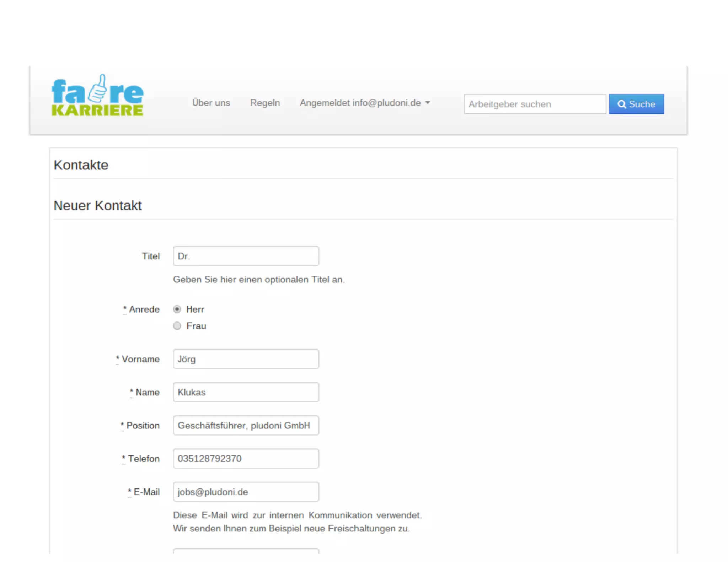Image resolution: width=728 pixels, height=562 pixels.
Task: Open the Regeln page
Action: tap(265, 103)
